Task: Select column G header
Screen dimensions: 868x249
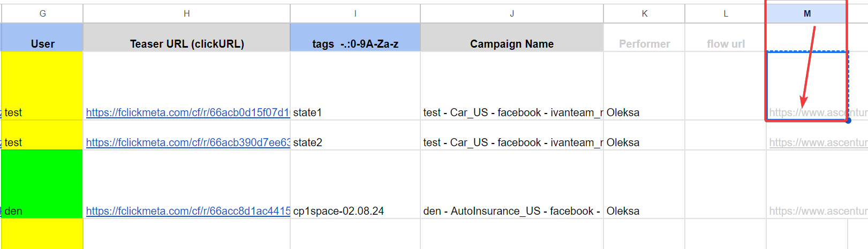Action: (x=42, y=13)
